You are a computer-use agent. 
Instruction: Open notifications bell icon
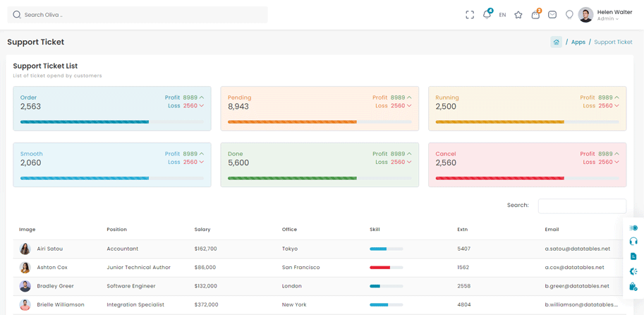point(487,15)
